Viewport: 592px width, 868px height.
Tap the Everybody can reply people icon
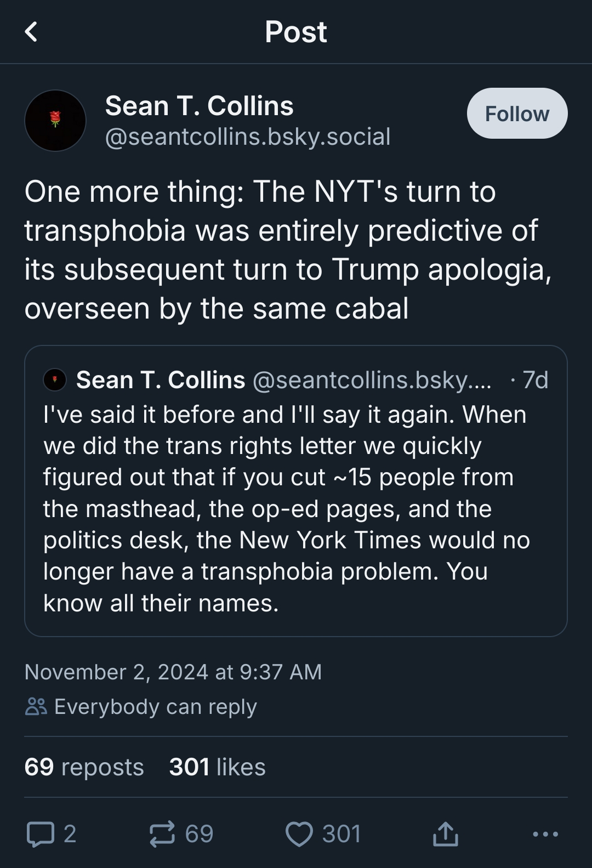(36, 706)
